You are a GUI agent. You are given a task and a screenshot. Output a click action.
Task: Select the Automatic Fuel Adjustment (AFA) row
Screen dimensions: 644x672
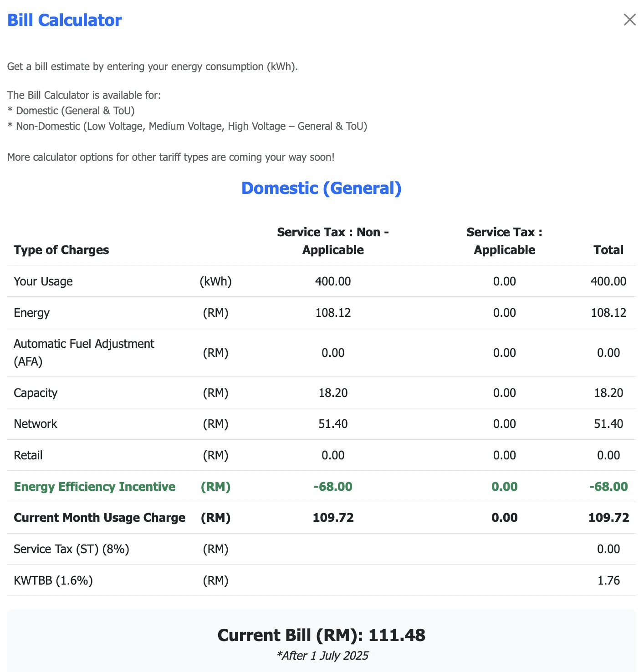coord(322,352)
